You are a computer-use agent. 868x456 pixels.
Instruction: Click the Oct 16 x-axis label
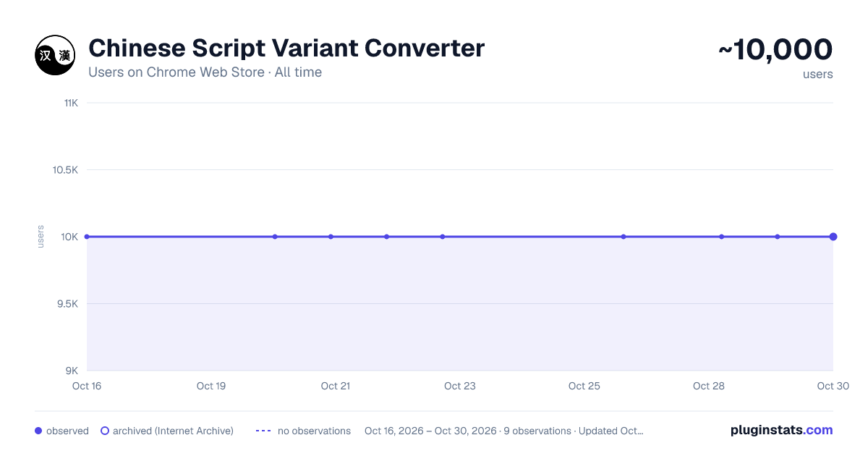click(x=87, y=386)
